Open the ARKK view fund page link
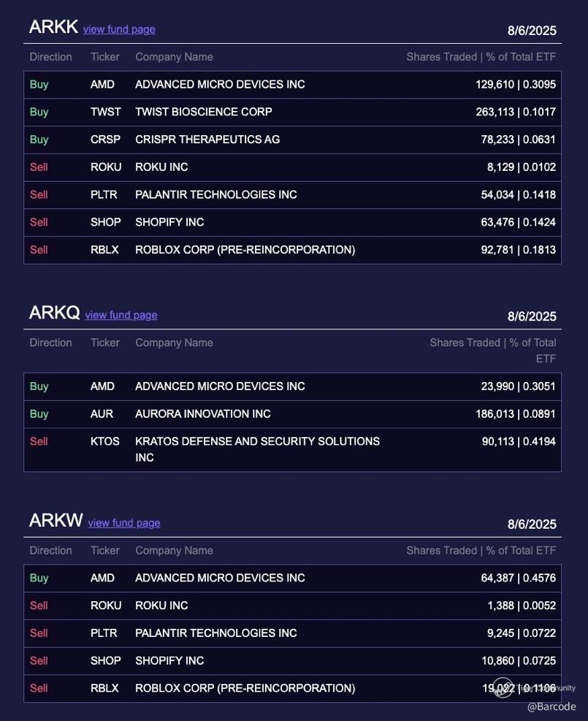Image resolution: width=588 pixels, height=721 pixels. (x=119, y=29)
